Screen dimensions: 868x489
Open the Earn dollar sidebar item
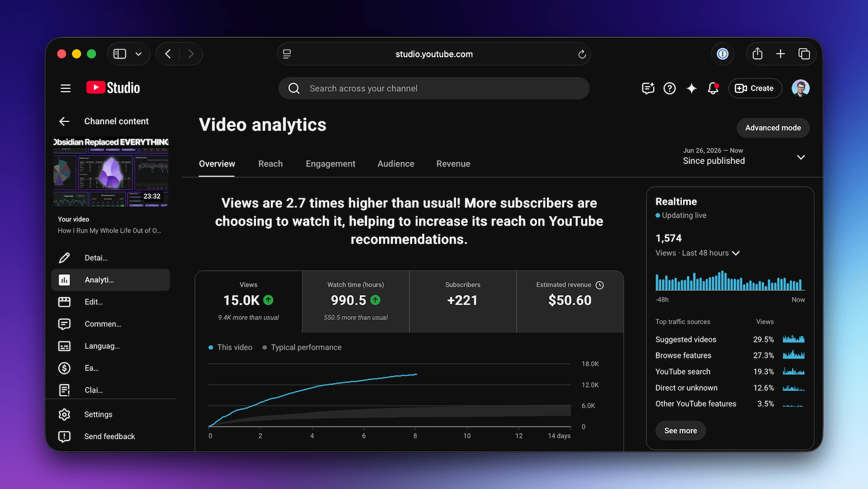coord(111,368)
